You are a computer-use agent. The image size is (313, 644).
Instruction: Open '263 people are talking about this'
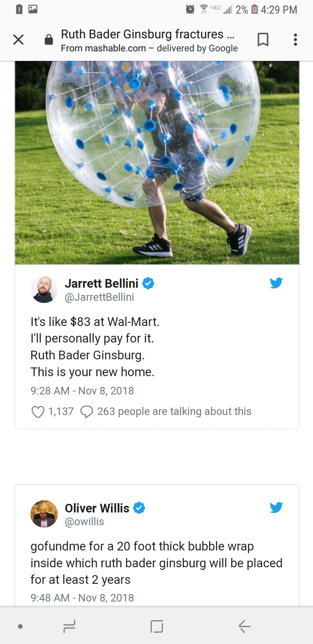tap(174, 411)
